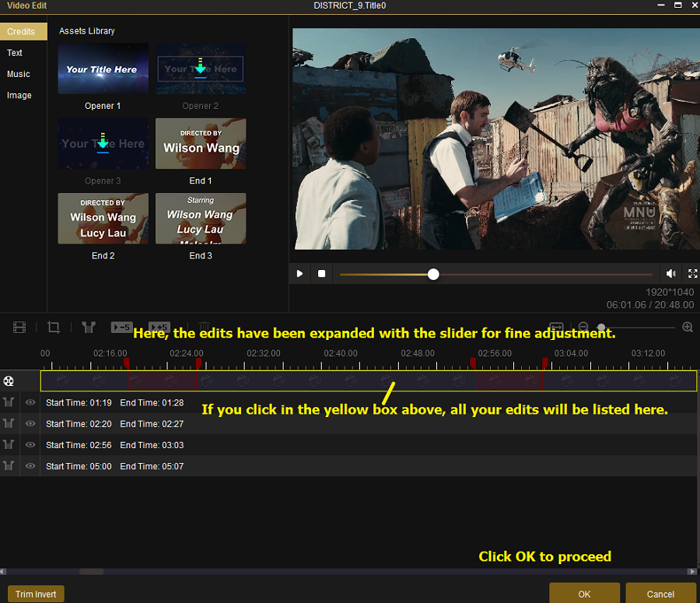This screenshot has width=700, height=603.
Task: Click the red marker near 02:24.00
Action: 198,363
